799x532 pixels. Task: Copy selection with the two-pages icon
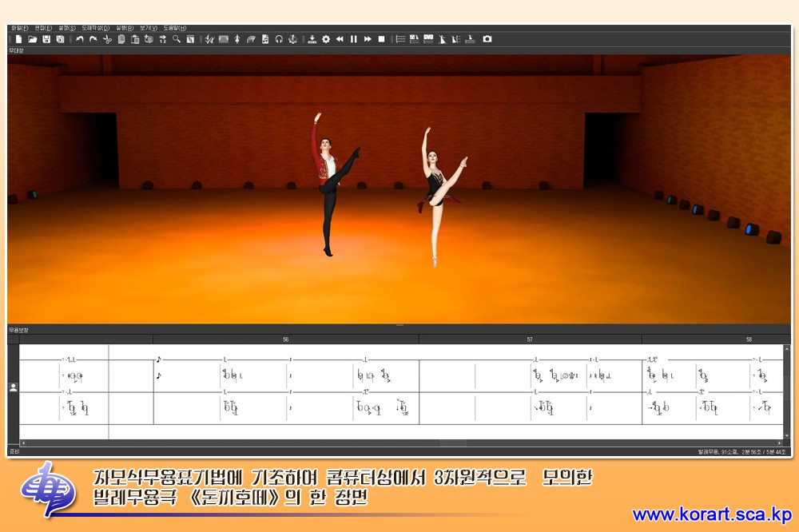tap(121, 39)
